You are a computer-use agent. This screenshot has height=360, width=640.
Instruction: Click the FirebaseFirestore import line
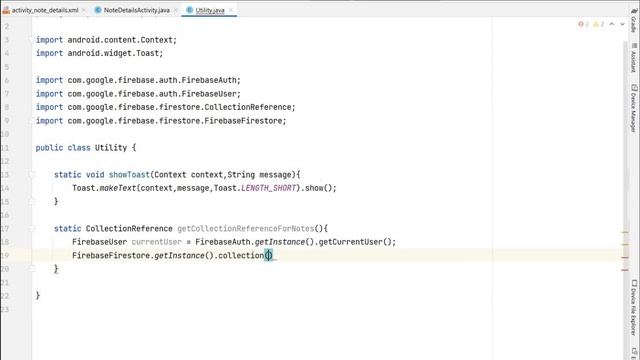pyautogui.click(x=161, y=121)
